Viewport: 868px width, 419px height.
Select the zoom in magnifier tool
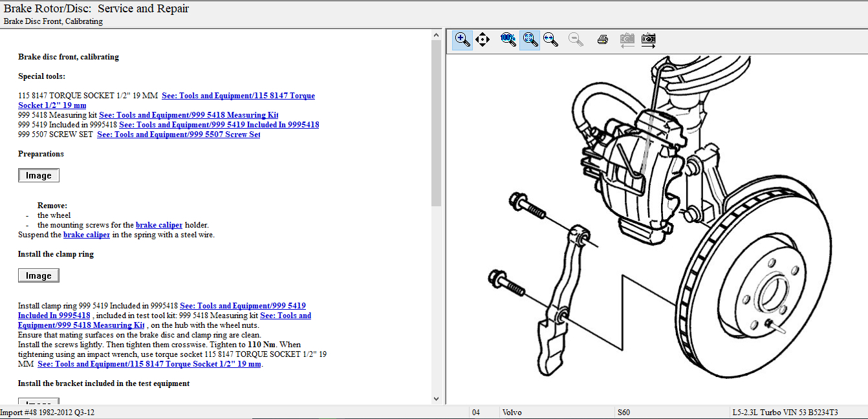[462, 39]
